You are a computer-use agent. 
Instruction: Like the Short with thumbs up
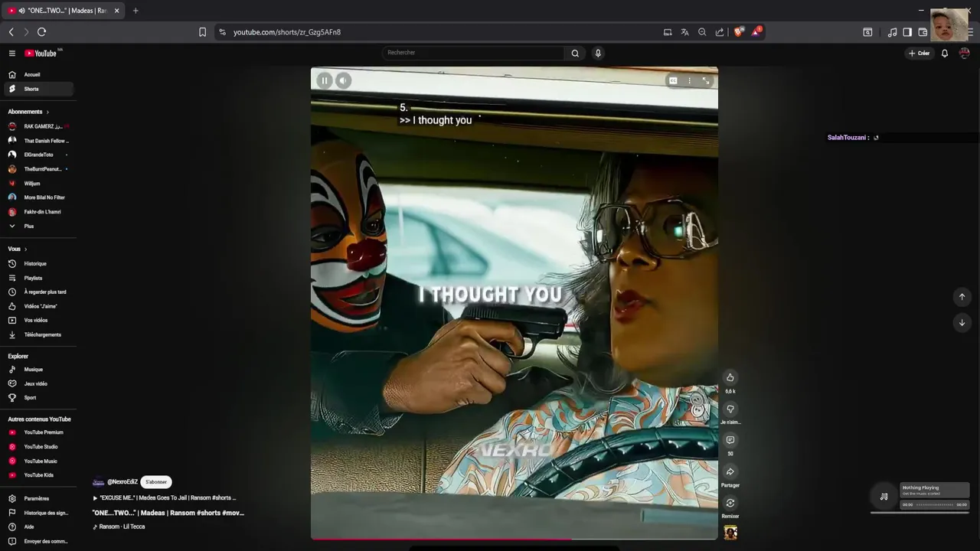730,377
